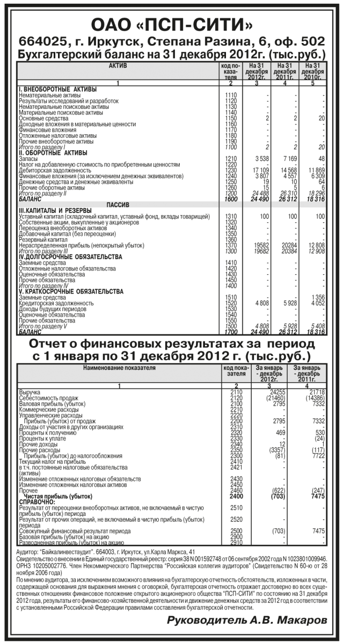This screenshot has width=343, height=644.
Task: Click the title ОАО «ПСП-СИТИ»
Action: point(171,25)
